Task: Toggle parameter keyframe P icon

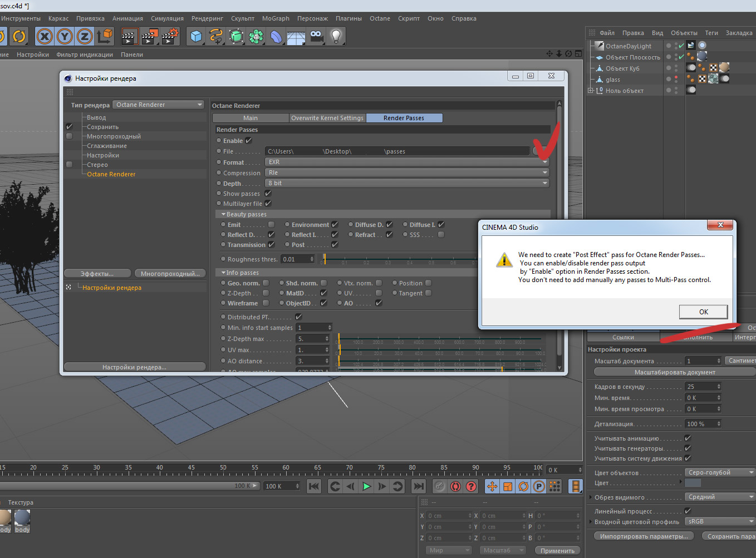Action: (x=539, y=486)
